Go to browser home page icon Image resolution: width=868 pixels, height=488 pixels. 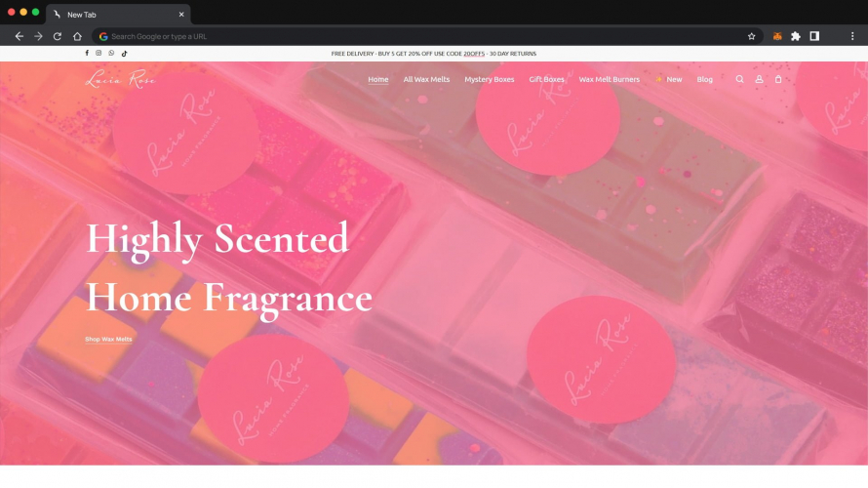[x=77, y=36]
